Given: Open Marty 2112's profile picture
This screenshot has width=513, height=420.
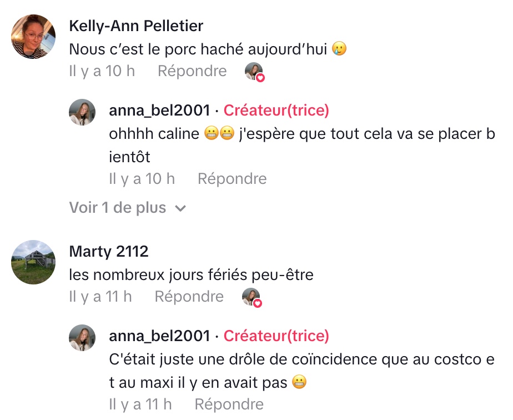Looking at the screenshot, I should (x=34, y=263).
